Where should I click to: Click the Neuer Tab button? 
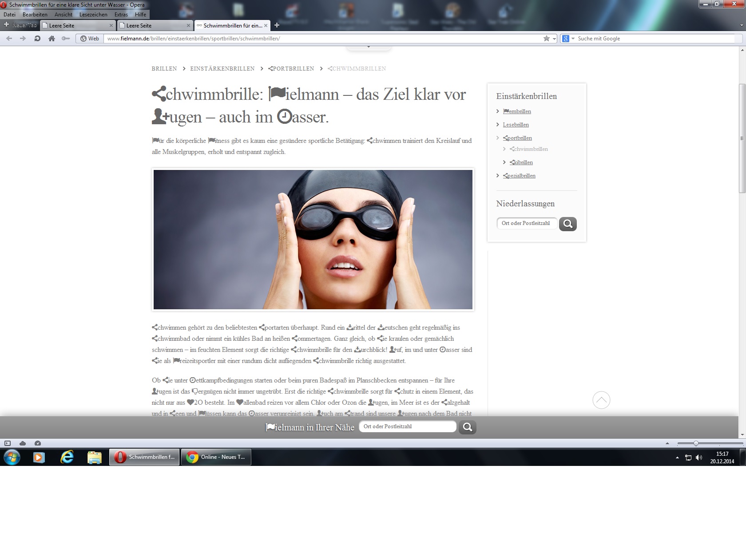coord(20,25)
